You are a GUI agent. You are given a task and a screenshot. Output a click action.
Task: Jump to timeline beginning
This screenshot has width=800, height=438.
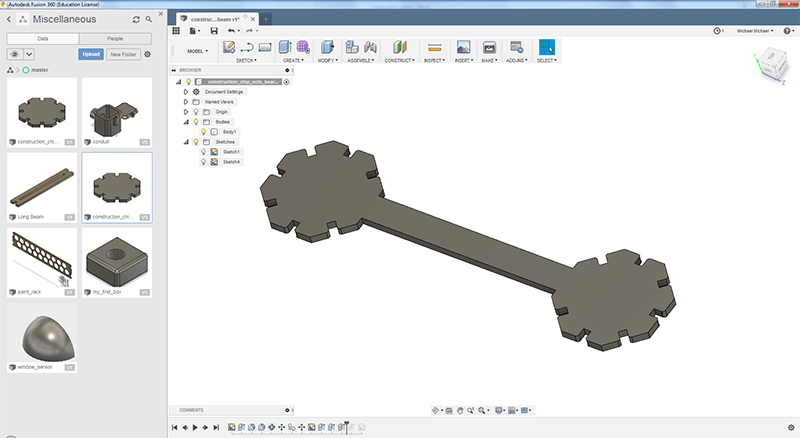click(174, 428)
